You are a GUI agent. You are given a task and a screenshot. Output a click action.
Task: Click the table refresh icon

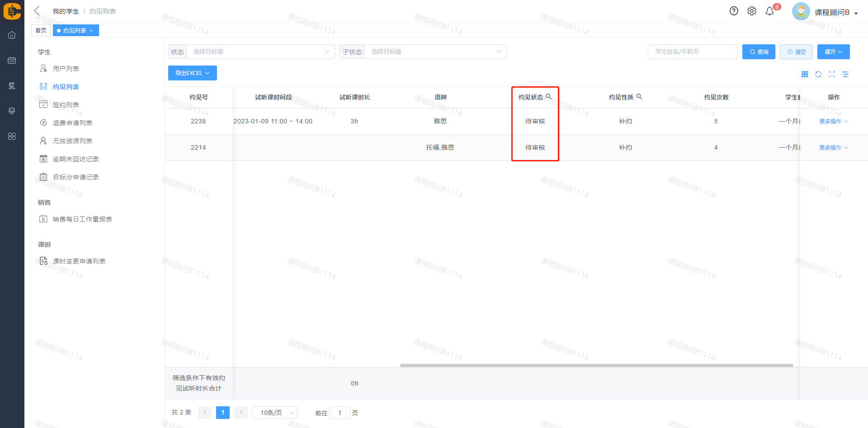(x=818, y=74)
